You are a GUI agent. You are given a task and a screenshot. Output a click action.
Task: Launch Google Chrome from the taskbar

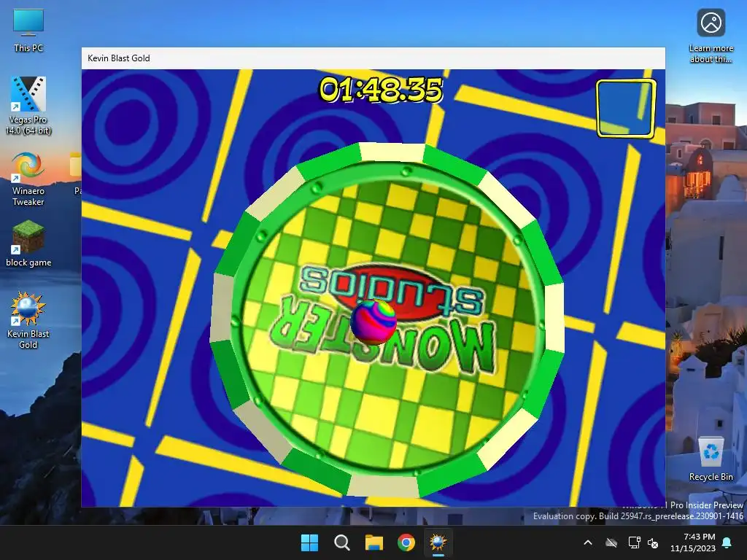coord(406,542)
